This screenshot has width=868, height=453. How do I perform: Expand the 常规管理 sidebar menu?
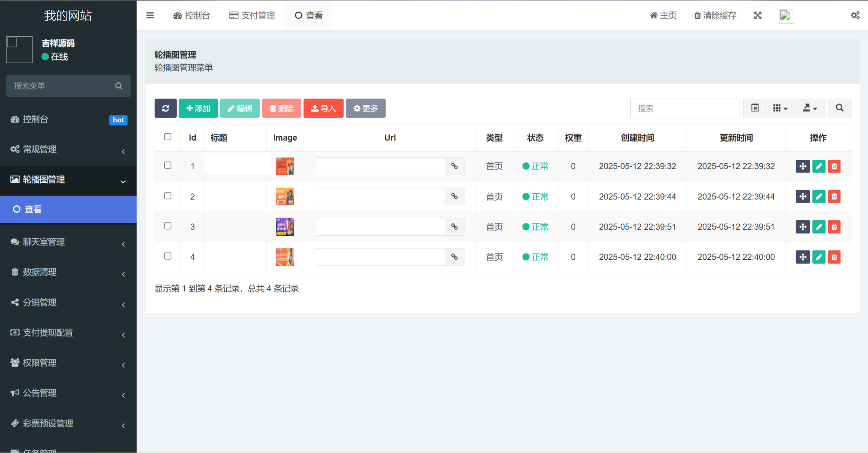coord(69,149)
